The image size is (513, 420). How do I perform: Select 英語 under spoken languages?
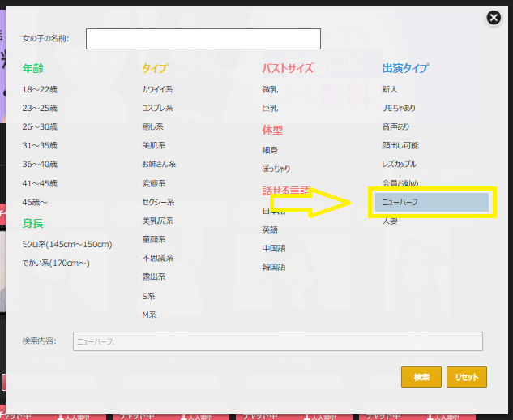270,229
